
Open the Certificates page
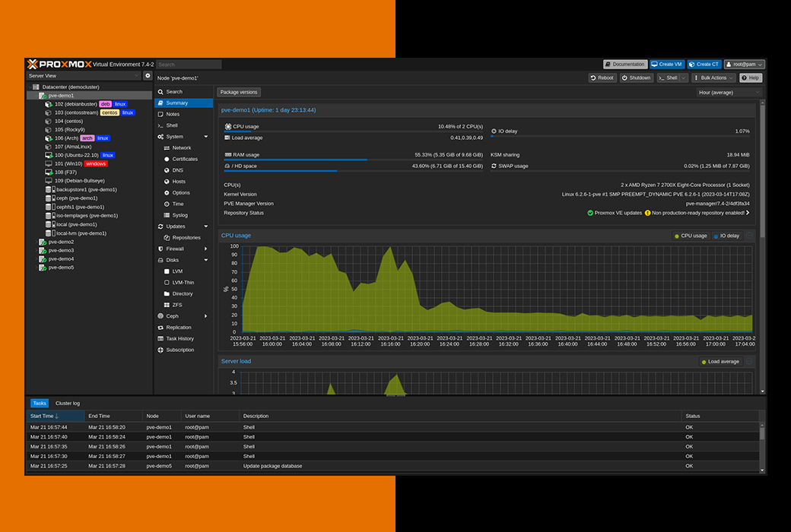coord(183,159)
